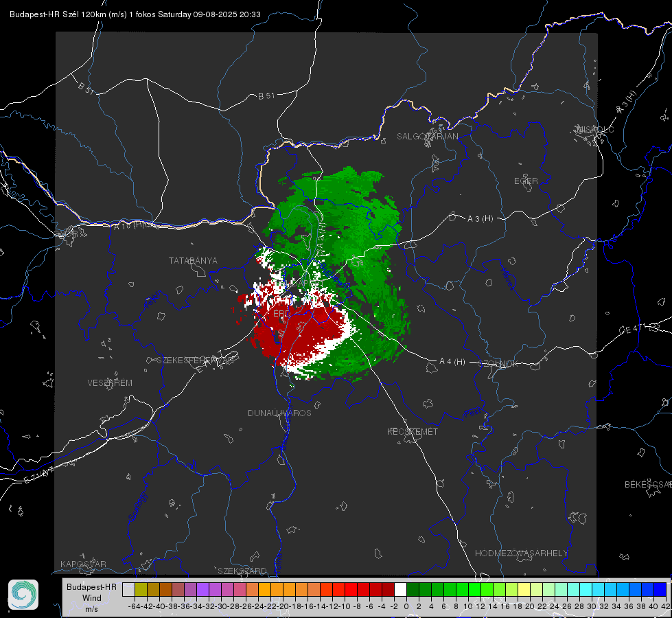Image resolution: width=672 pixels, height=618 pixels.
Task: Click the Budapest-HR Wind m/s legend label
Action: tap(92, 598)
